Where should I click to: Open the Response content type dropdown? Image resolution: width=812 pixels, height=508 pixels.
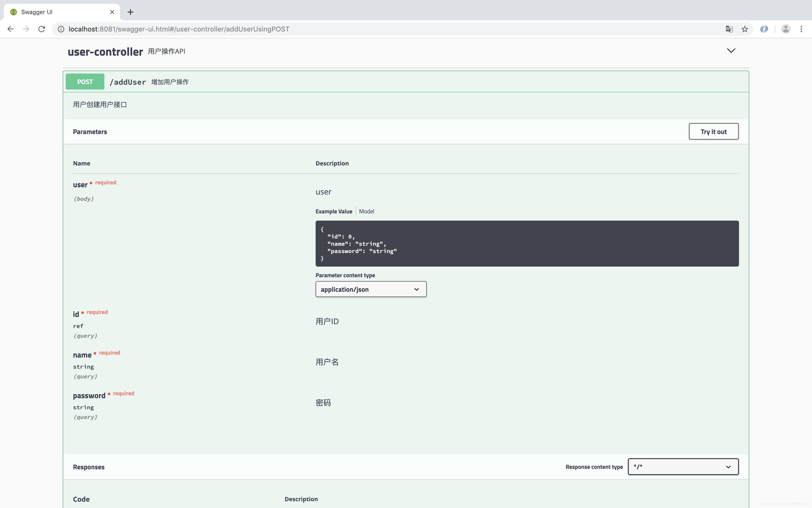point(683,467)
